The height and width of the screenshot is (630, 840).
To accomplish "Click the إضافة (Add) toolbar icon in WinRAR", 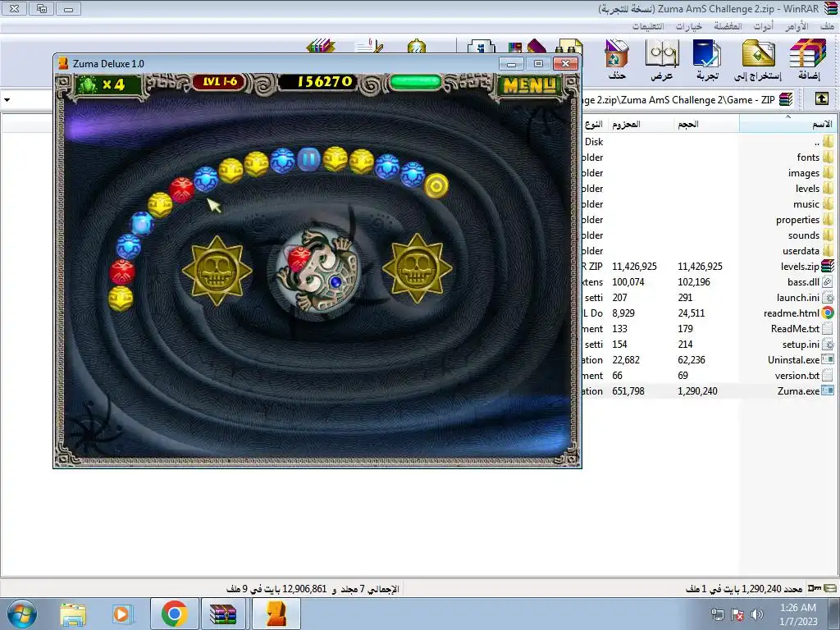I will click(x=808, y=59).
